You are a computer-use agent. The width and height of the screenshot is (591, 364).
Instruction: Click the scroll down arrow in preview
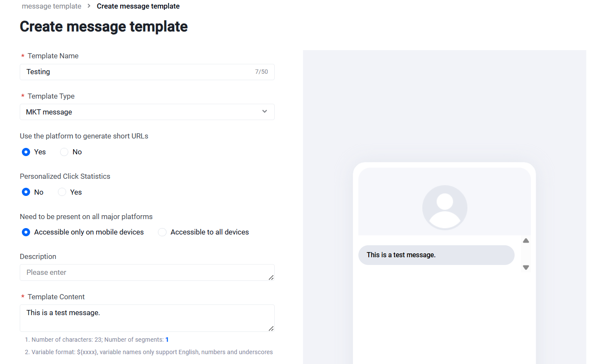point(526,268)
